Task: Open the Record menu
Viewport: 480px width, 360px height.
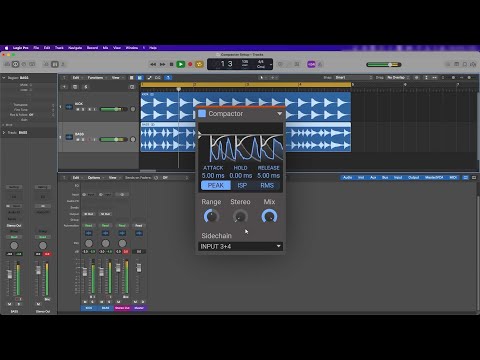Action: click(92, 48)
